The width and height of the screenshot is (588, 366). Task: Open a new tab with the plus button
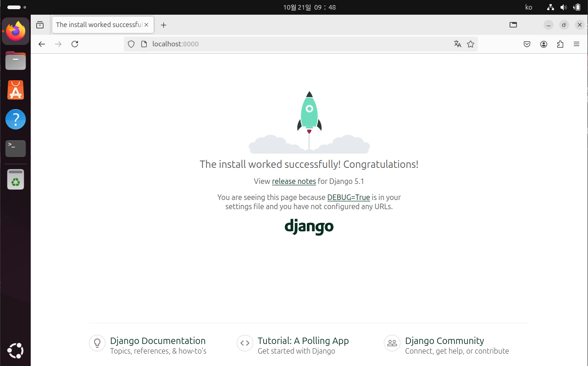coord(163,25)
